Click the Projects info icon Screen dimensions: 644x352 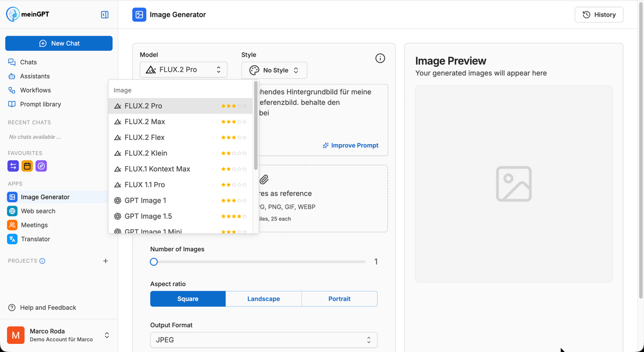click(42, 261)
